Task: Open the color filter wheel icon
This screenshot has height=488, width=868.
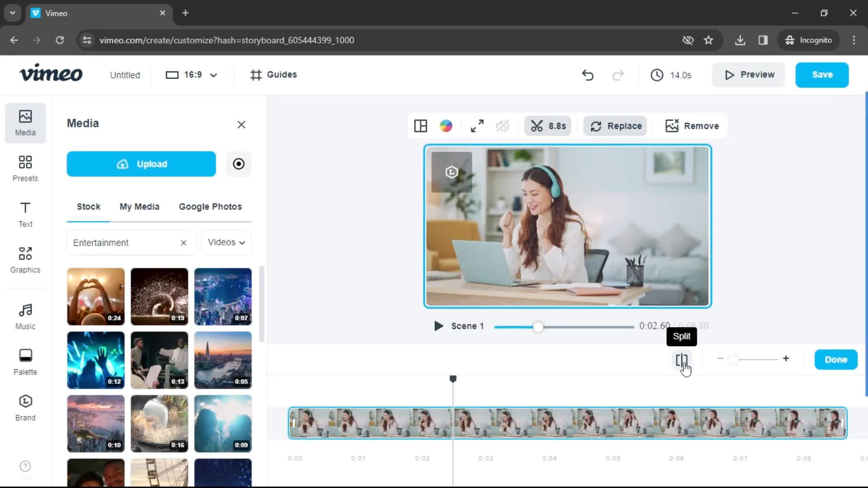Action: click(446, 126)
